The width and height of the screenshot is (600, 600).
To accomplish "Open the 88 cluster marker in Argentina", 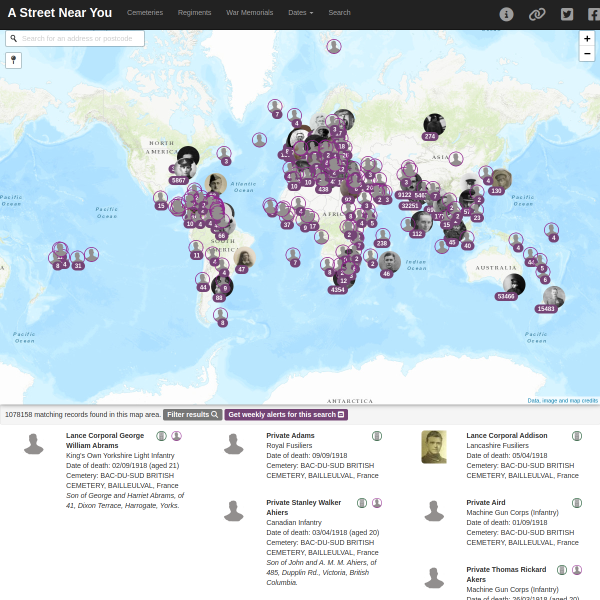I will tap(219, 298).
